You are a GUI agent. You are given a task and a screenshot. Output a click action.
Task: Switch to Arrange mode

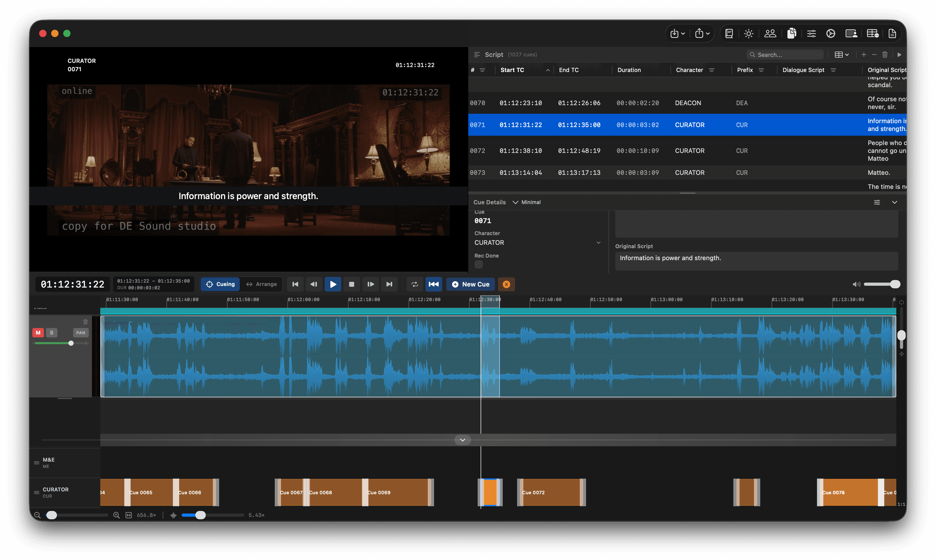261,284
